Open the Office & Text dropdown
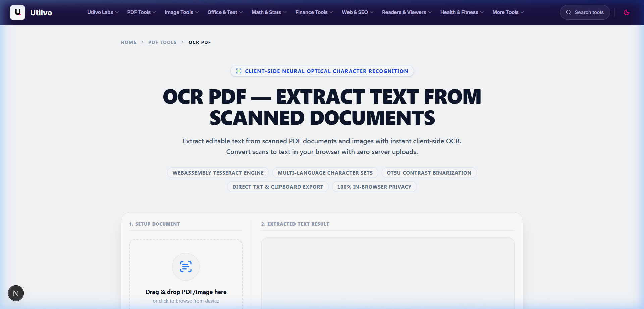This screenshot has height=309, width=644. tap(225, 12)
